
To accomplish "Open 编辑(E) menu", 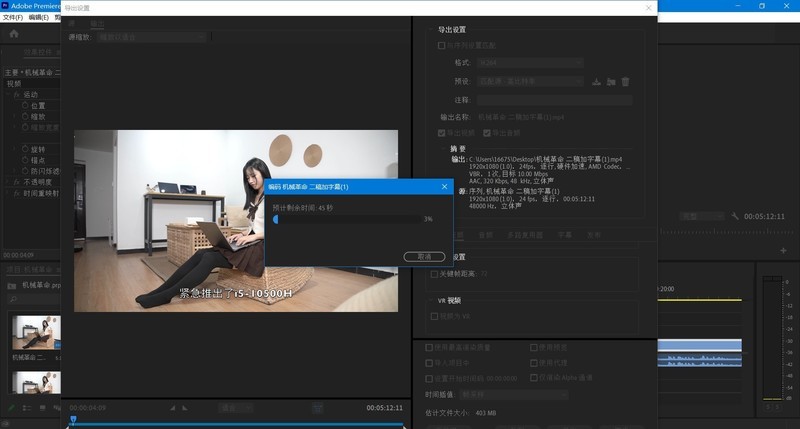I will [x=39, y=17].
